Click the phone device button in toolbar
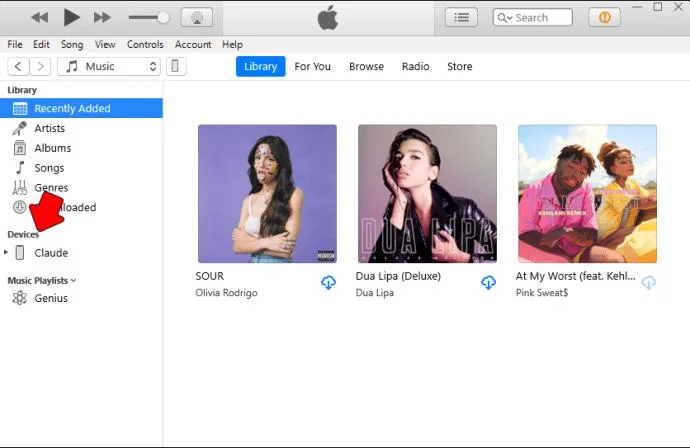Image resolution: width=690 pixels, height=448 pixels. (x=176, y=66)
